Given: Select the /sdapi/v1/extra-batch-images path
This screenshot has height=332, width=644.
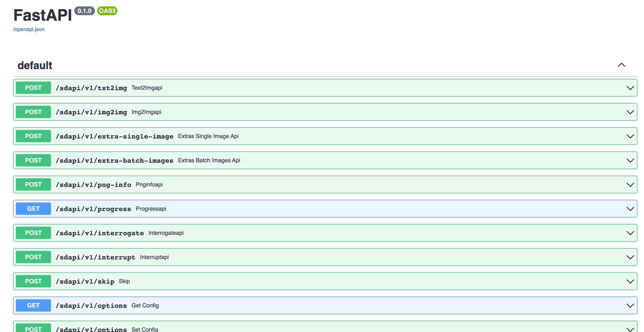Looking at the screenshot, I should pos(115,161).
